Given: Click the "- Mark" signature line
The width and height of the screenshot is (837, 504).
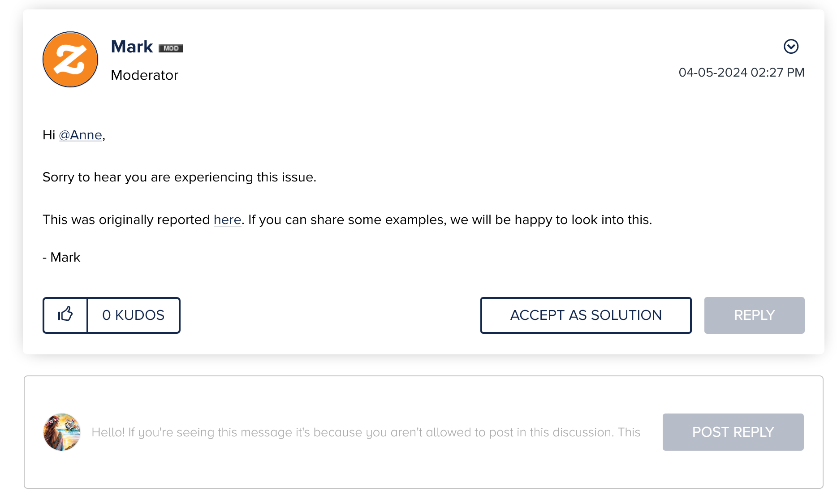Looking at the screenshot, I should point(61,257).
